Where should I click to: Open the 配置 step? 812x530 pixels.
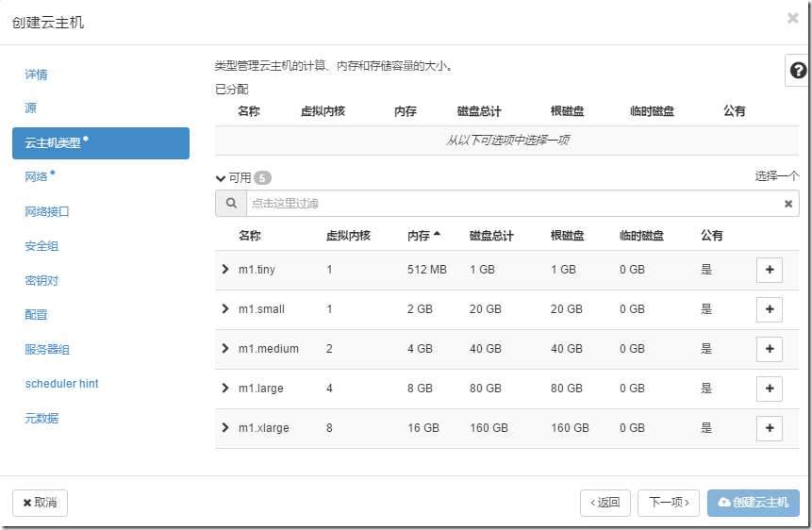pyautogui.click(x=36, y=314)
